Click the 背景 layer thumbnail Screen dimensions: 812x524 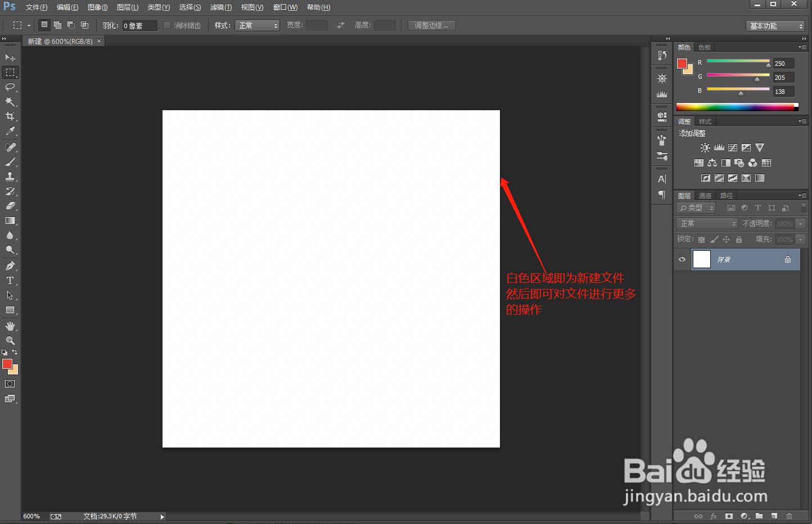click(x=702, y=259)
